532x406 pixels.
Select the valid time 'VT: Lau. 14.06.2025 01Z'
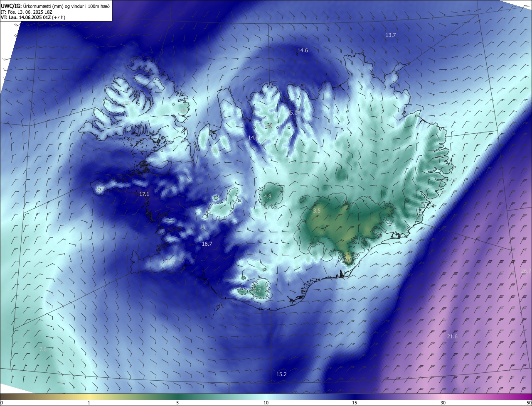(x=26, y=17)
